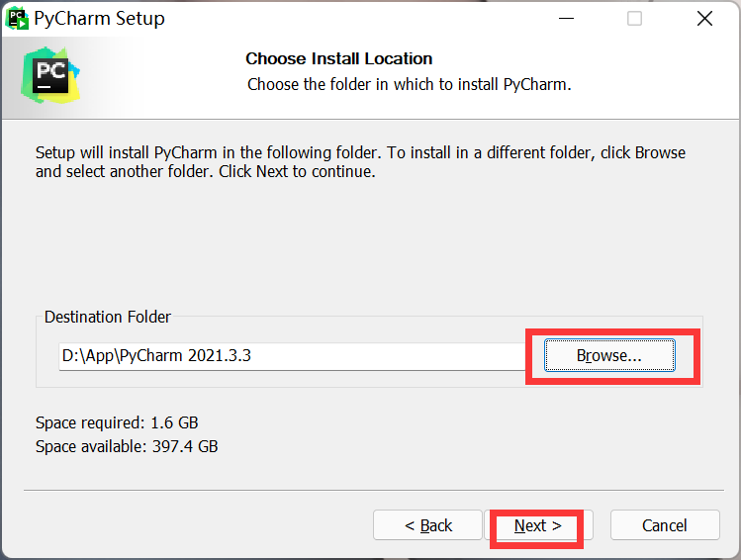Proceed with the Next button
The height and width of the screenshot is (560, 741).
[537, 525]
